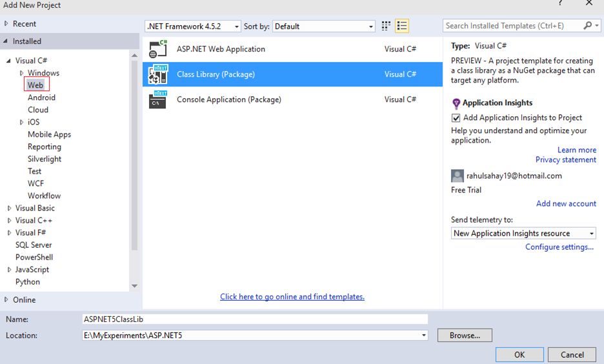Toggle Add Application Insights to Project checkbox

[456, 118]
